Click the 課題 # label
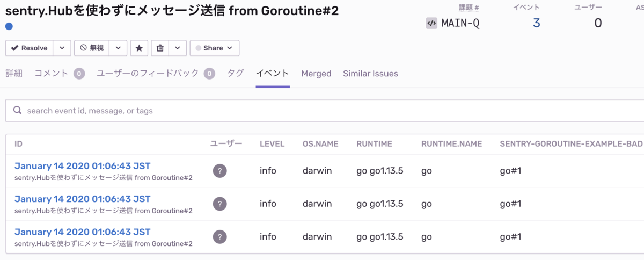This screenshot has height=260, width=644. click(x=469, y=7)
